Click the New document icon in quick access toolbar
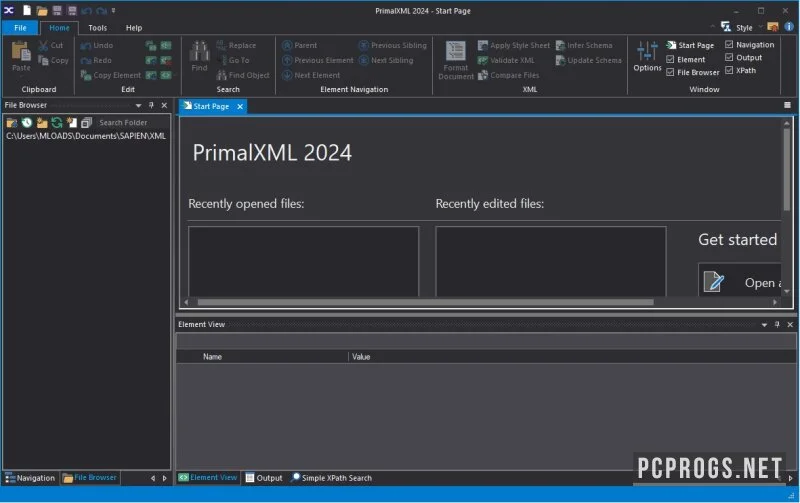Image resolution: width=800 pixels, height=503 pixels. click(x=27, y=10)
